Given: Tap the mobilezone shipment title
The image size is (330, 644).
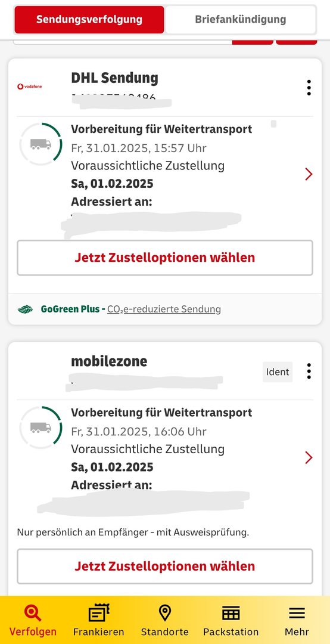Looking at the screenshot, I should point(109,361).
